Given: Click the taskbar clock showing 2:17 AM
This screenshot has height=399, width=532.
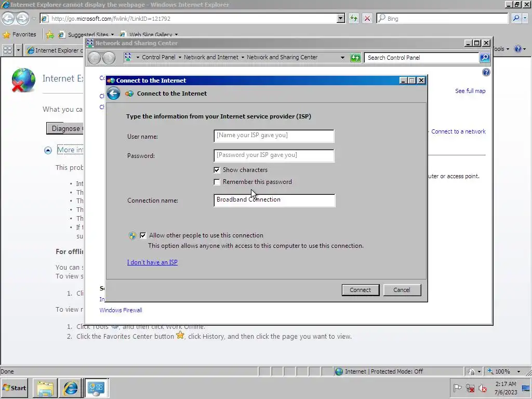Looking at the screenshot, I should pos(506,388).
